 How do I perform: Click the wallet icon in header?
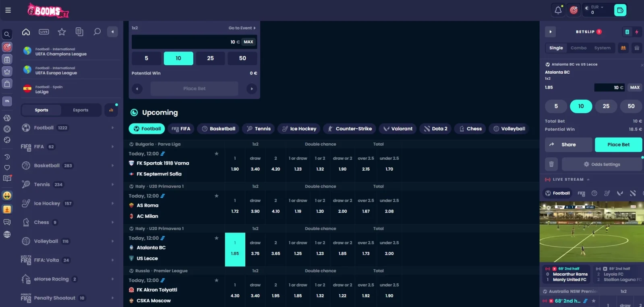(620, 10)
